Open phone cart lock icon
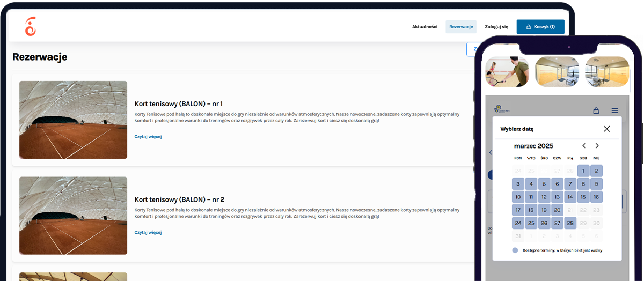 596,110
